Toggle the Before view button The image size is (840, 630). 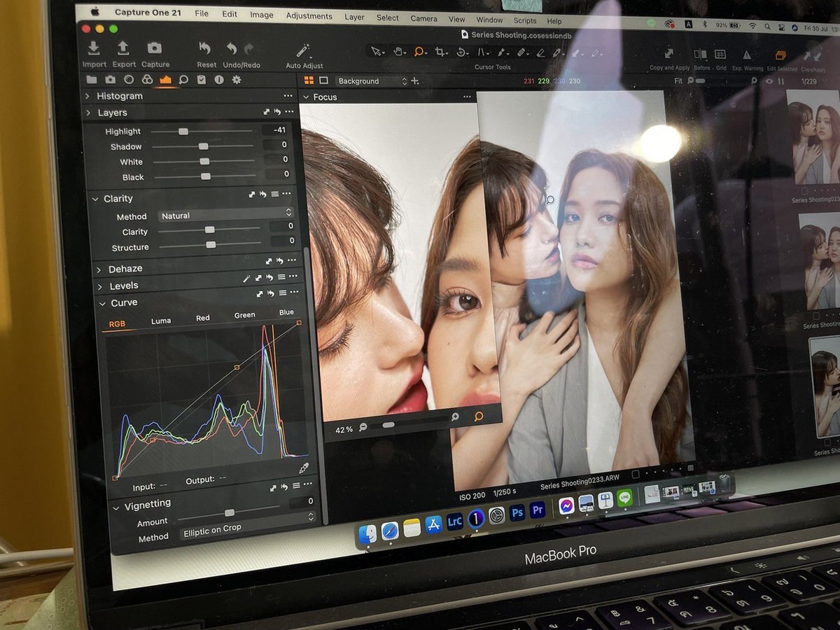(x=699, y=54)
